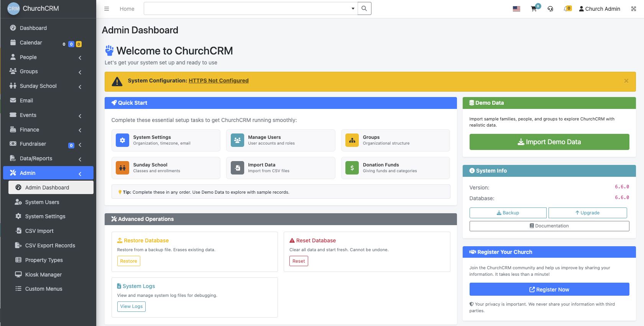Expand the People sidebar menu chevron
Image resolution: width=644 pixels, height=326 pixels.
pos(80,58)
